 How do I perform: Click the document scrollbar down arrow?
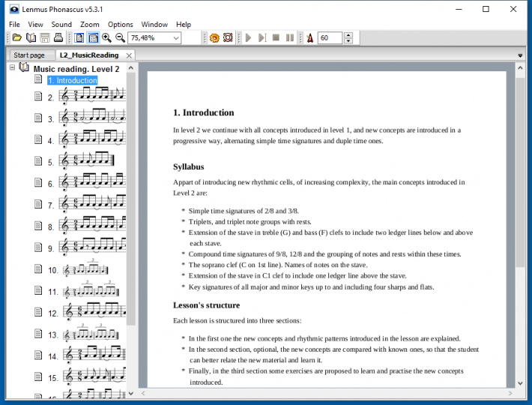520,383
